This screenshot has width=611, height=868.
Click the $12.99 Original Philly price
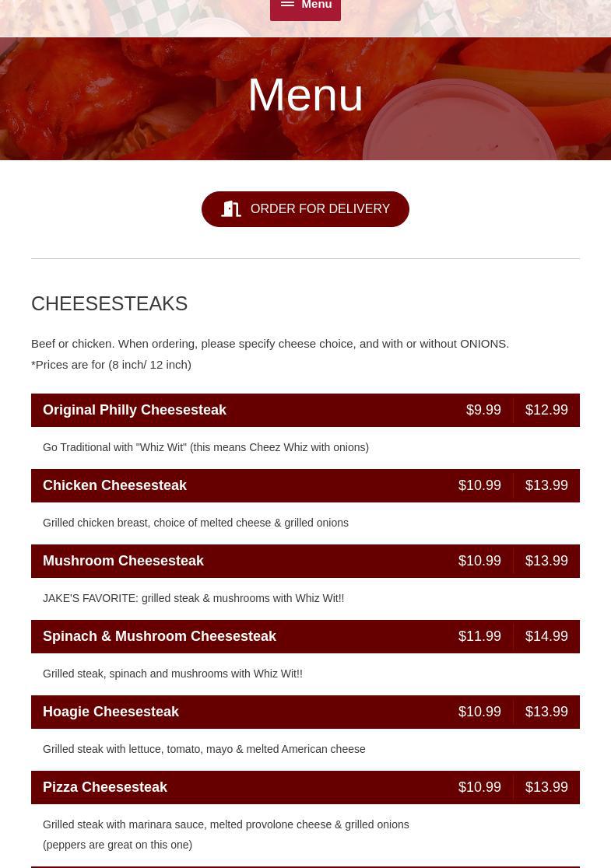(546, 410)
